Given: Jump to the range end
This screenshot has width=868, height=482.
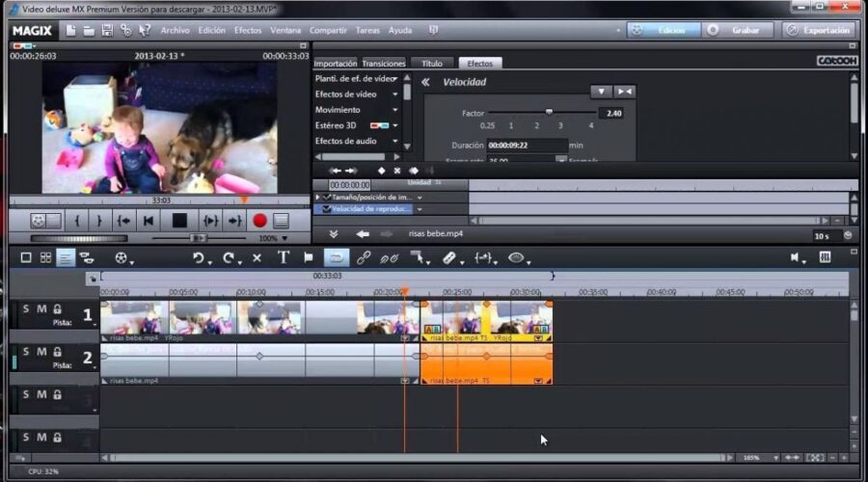Looking at the screenshot, I should (234, 221).
